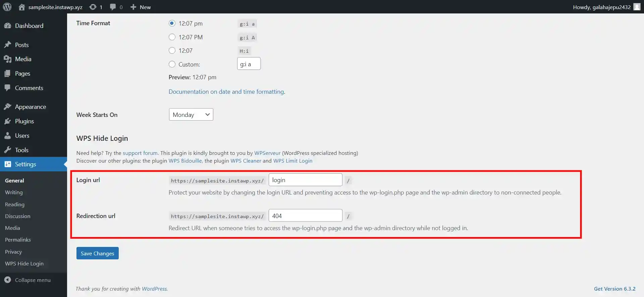Open Permalinks settings submenu item
The height and width of the screenshot is (297, 644).
click(18, 240)
